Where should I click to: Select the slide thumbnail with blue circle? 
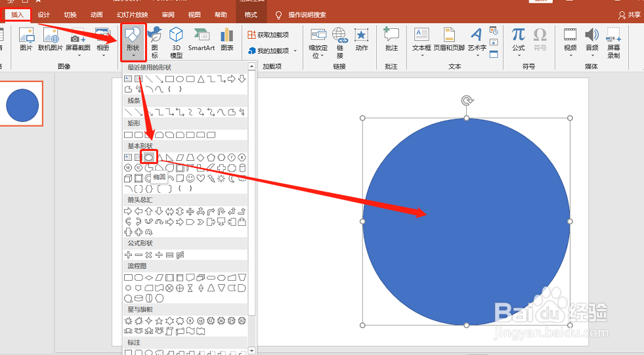pyautogui.click(x=22, y=104)
